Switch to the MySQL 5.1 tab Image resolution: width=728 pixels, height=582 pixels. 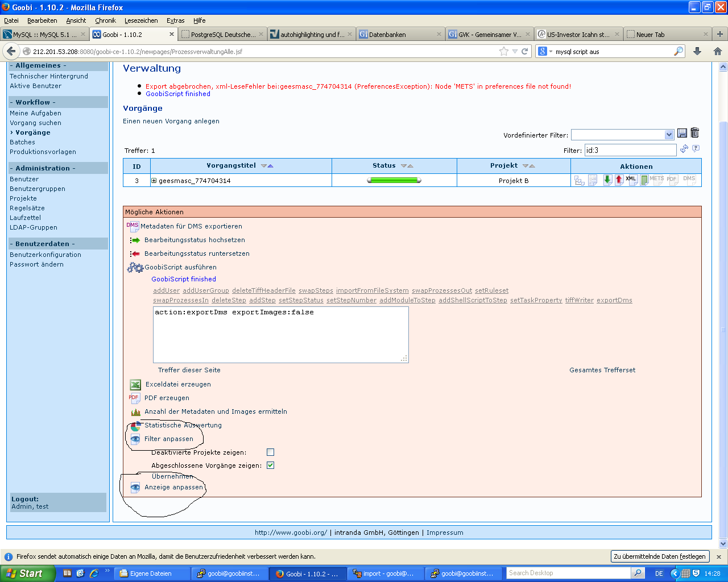click(44, 34)
